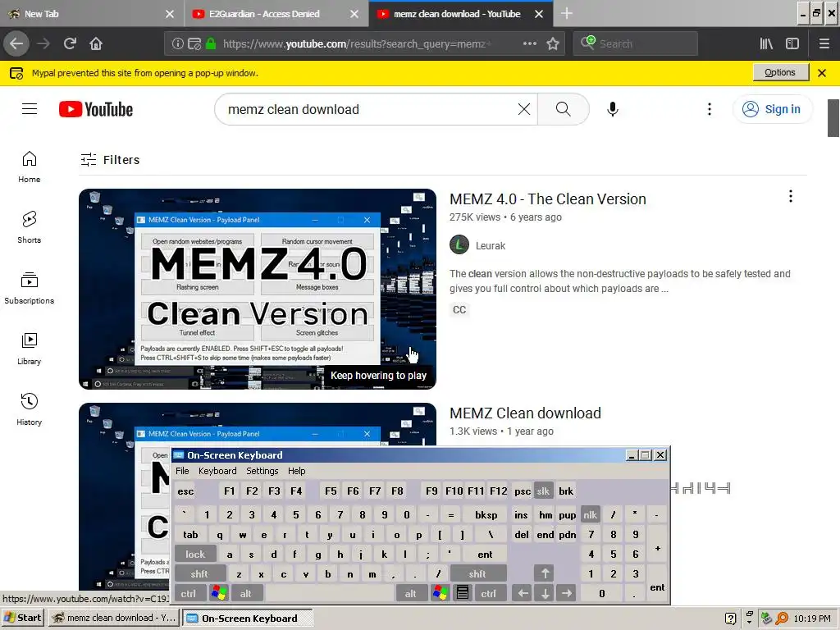
Task: Open the Help menu of On-Screen Keyboard
Action: pyautogui.click(x=296, y=471)
